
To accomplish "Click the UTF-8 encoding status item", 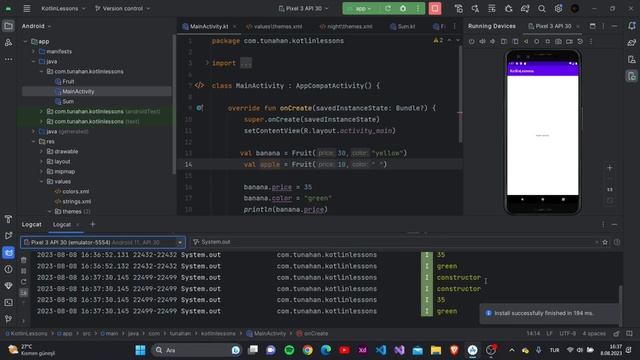I will click(x=567, y=333).
